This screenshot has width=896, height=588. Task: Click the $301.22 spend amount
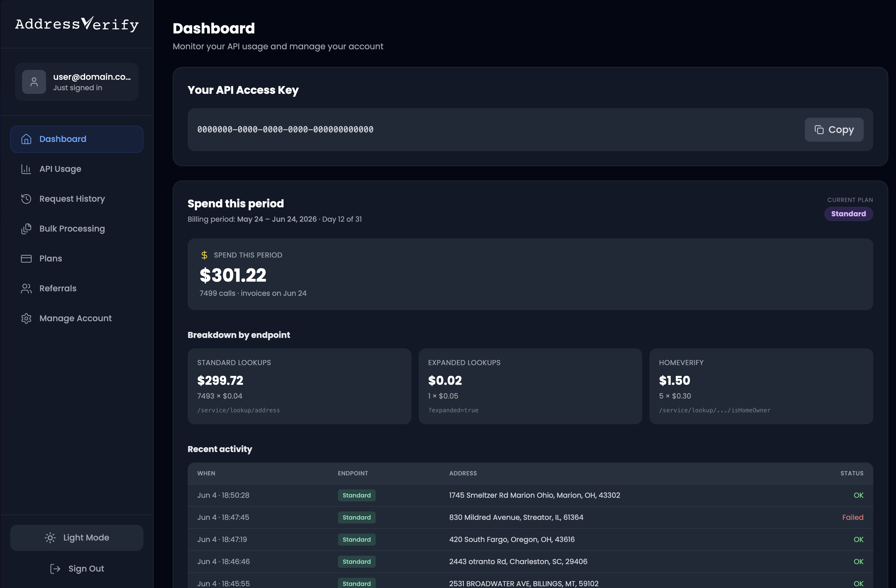pyautogui.click(x=233, y=275)
